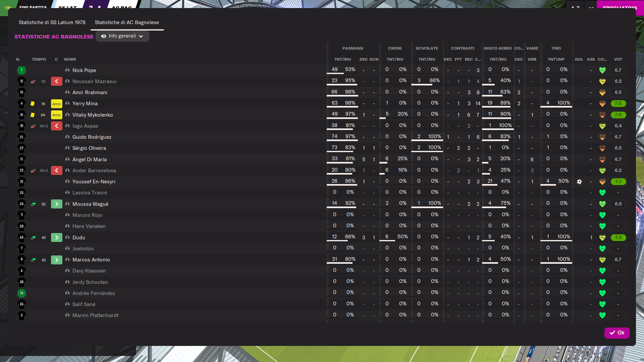This screenshot has width=644, height=362.
Task: Open Guido Rodríguez's player profile link
Action: [92, 137]
